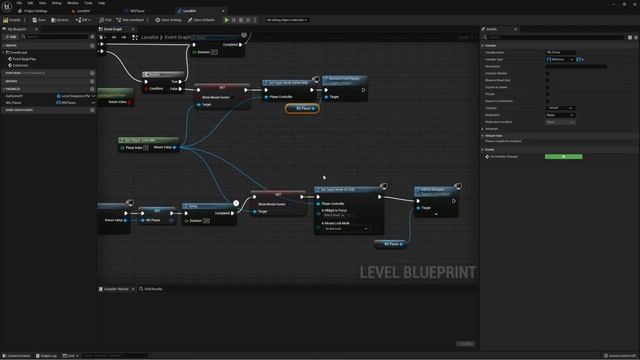Click the Find toolbar button
Image resolution: width=640 pixels, height=360 pixels.
coord(106,20)
